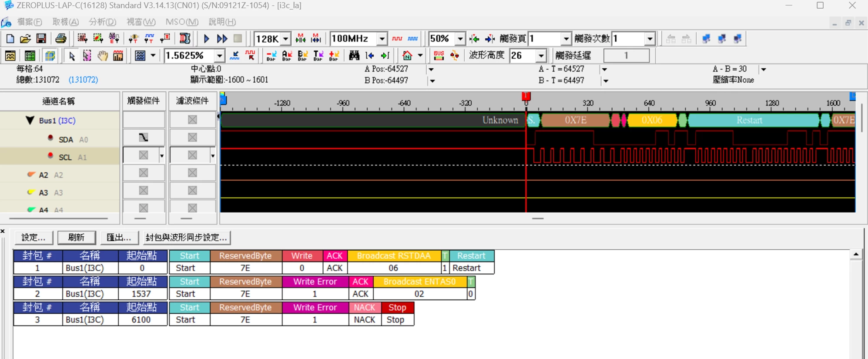Open the MSO(M) menu

(182, 22)
